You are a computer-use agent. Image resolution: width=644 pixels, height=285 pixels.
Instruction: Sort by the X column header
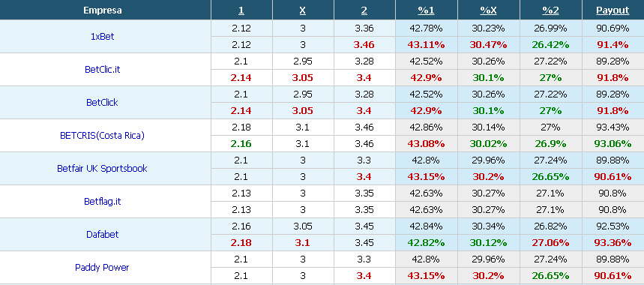303,10
